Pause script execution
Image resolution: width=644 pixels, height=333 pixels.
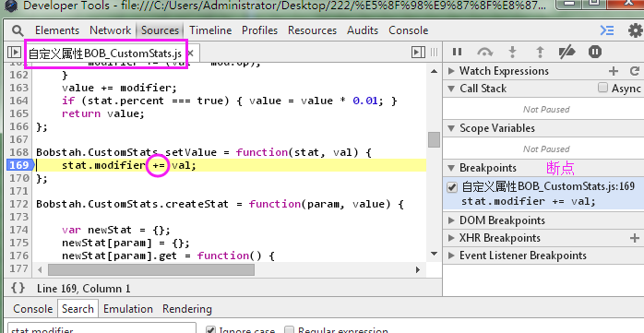click(x=457, y=52)
